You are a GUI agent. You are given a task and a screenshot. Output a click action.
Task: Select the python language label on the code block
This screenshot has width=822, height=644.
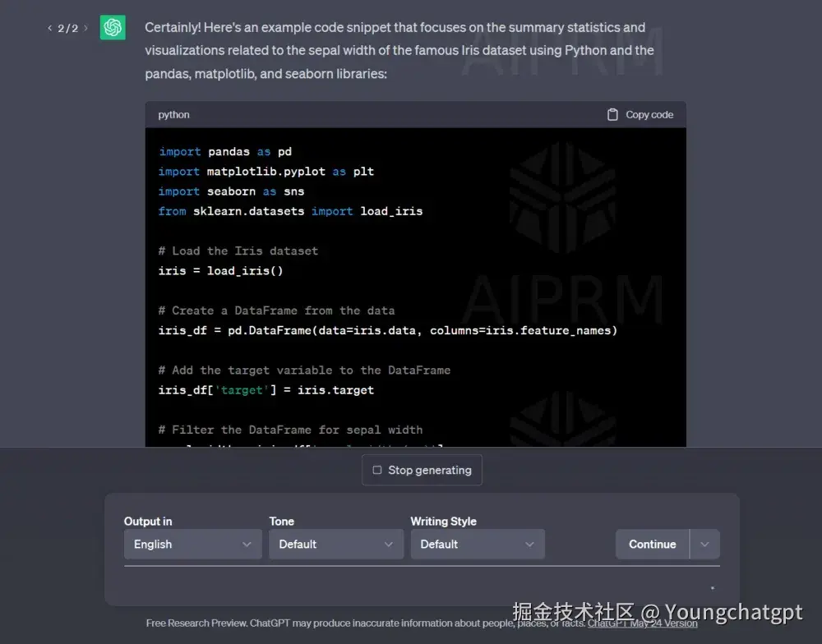click(x=173, y=114)
